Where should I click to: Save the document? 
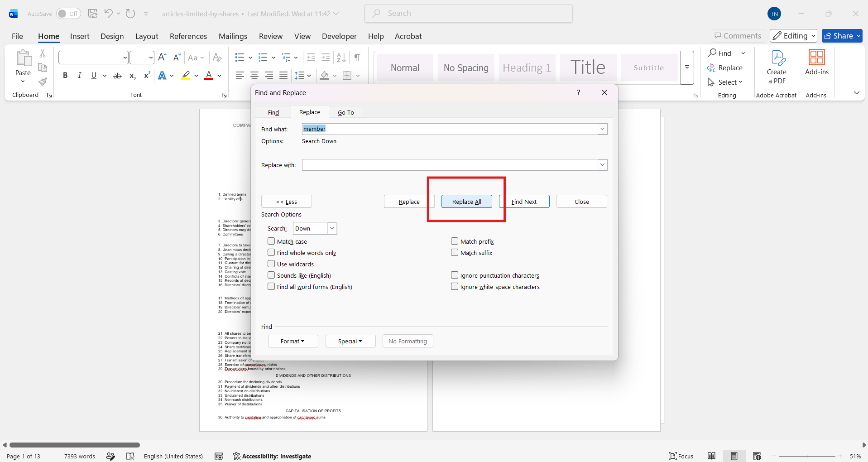93,14
